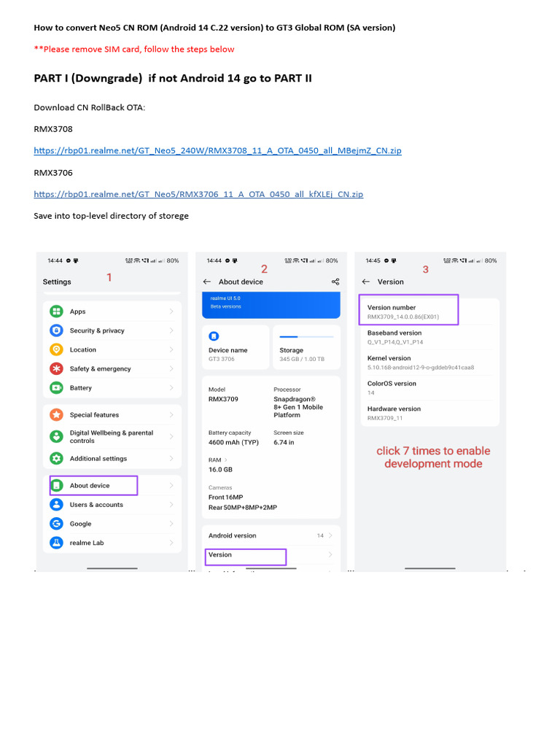The width and height of the screenshot is (560, 747).
Task: Open the Additional settings chevron
Action: coord(171,458)
